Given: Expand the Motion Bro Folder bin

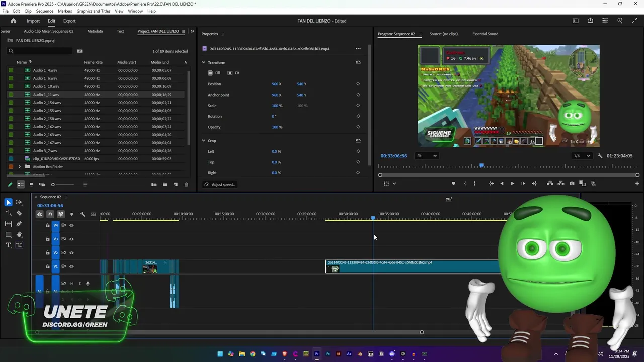Looking at the screenshot, I should [20, 167].
